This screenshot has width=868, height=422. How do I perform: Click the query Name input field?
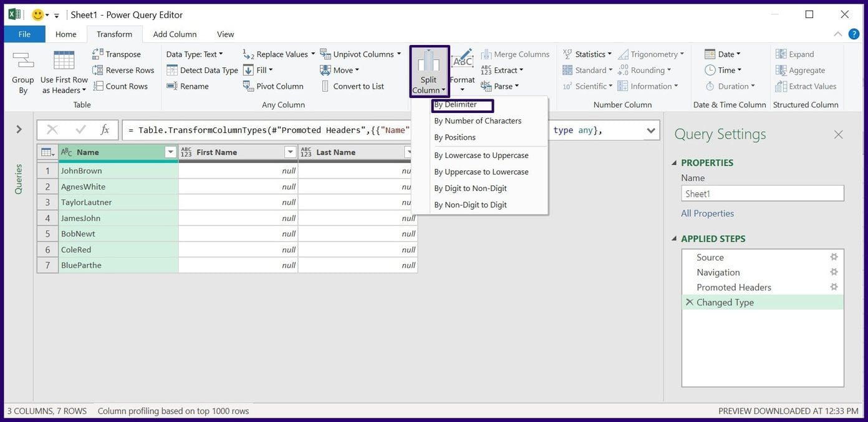tap(763, 194)
